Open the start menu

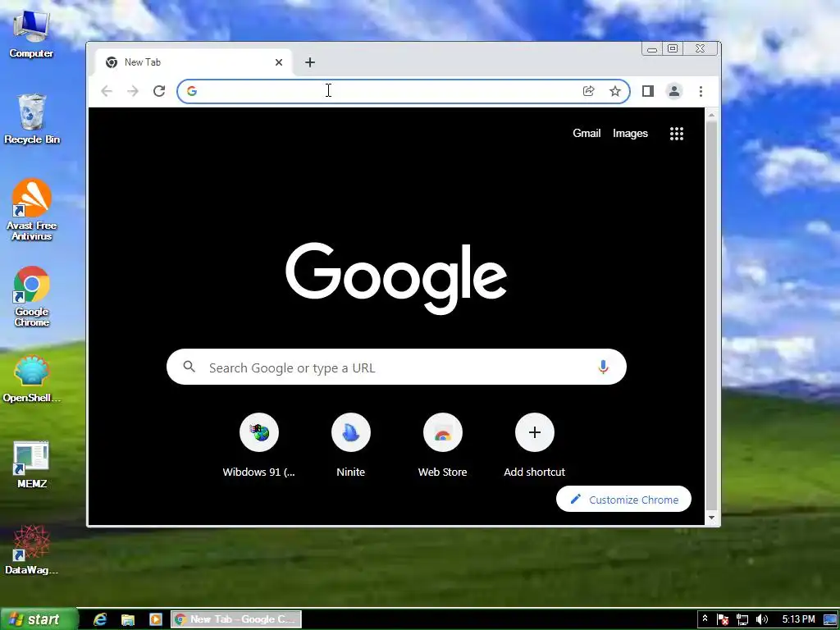[38, 619]
